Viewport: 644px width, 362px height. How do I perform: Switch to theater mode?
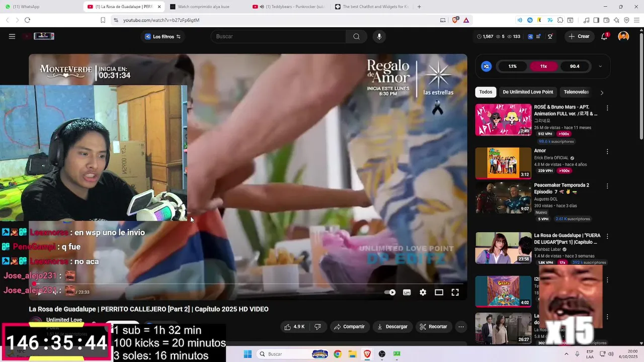(439, 292)
